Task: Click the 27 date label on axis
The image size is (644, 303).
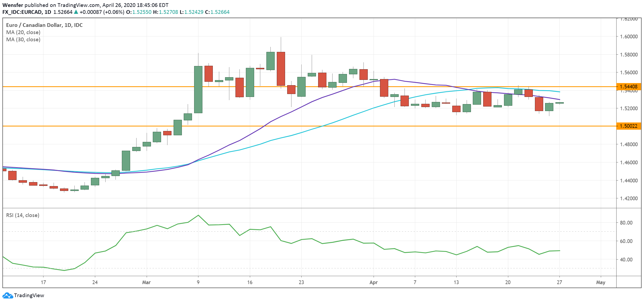Action: [559, 282]
